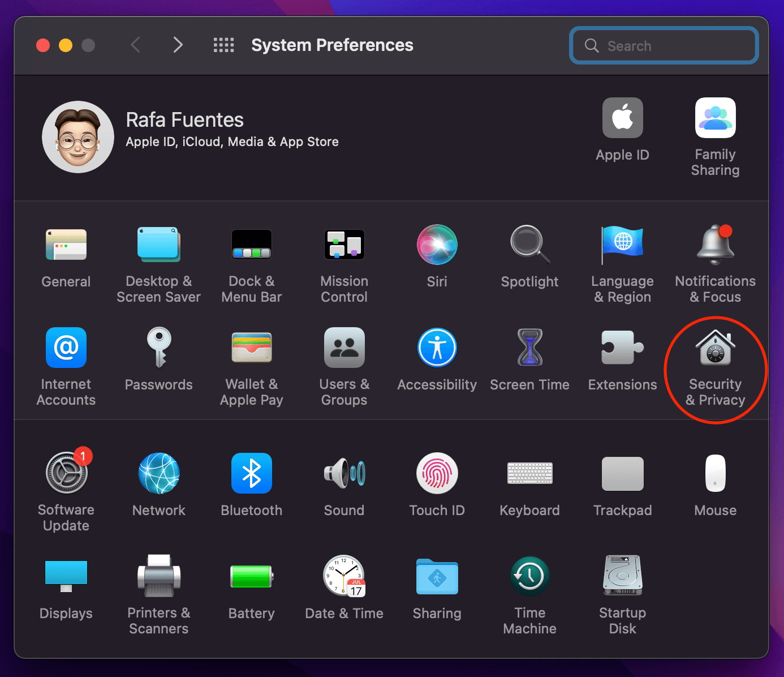Go forward with the right chevron
The width and height of the screenshot is (784, 677).
click(x=178, y=45)
